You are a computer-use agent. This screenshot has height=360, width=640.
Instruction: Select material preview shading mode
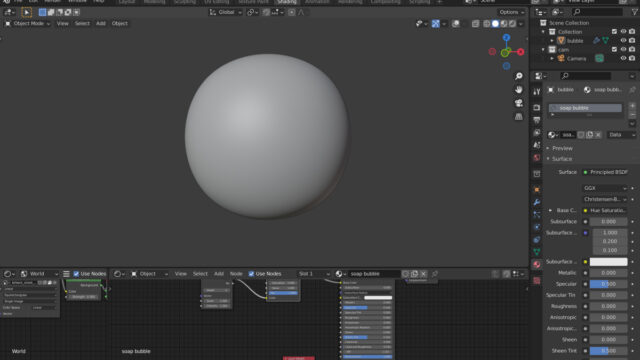pyautogui.click(x=504, y=24)
